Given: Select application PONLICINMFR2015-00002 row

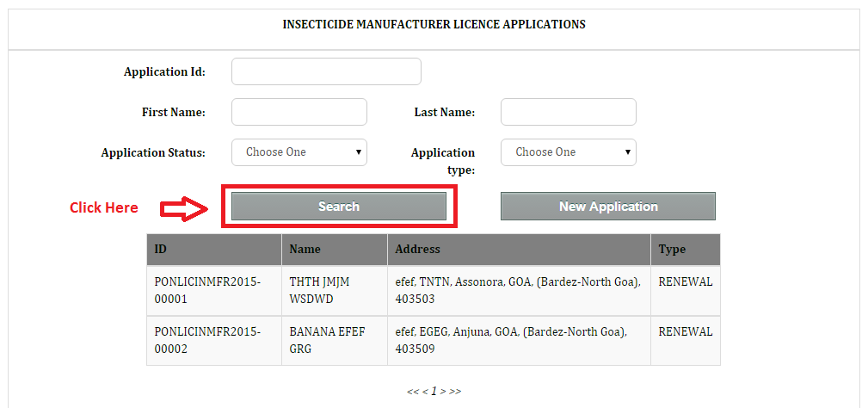Looking at the screenshot, I should pyautogui.click(x=207, y=340).
